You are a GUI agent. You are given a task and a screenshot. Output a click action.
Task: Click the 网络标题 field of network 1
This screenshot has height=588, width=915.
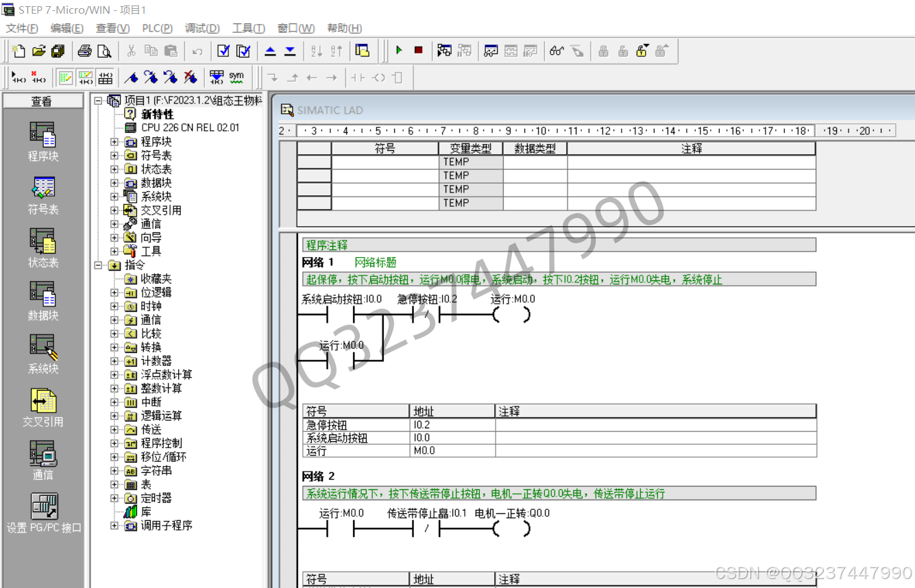(x=375, y=262)
